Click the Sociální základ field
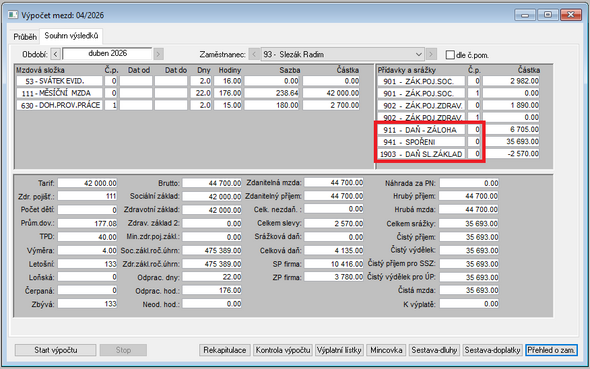This screenshot has height=369, width=590. click(212, 196)
